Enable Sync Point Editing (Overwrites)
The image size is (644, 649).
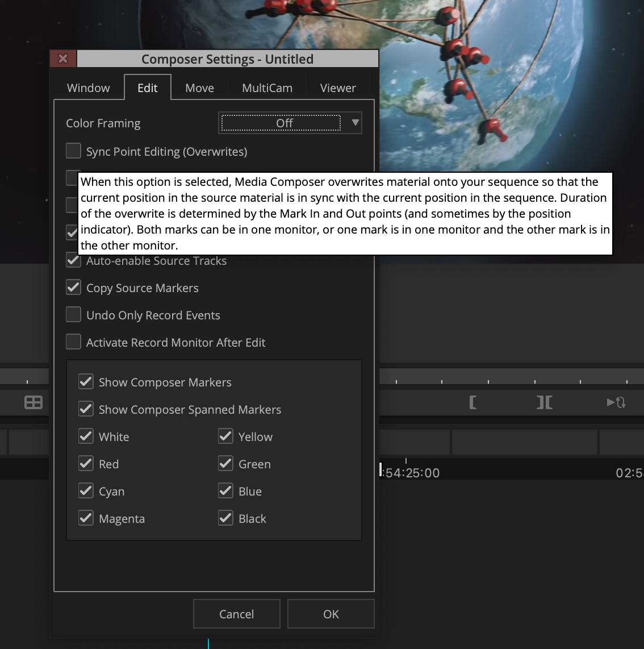click(x=73, y=151)
